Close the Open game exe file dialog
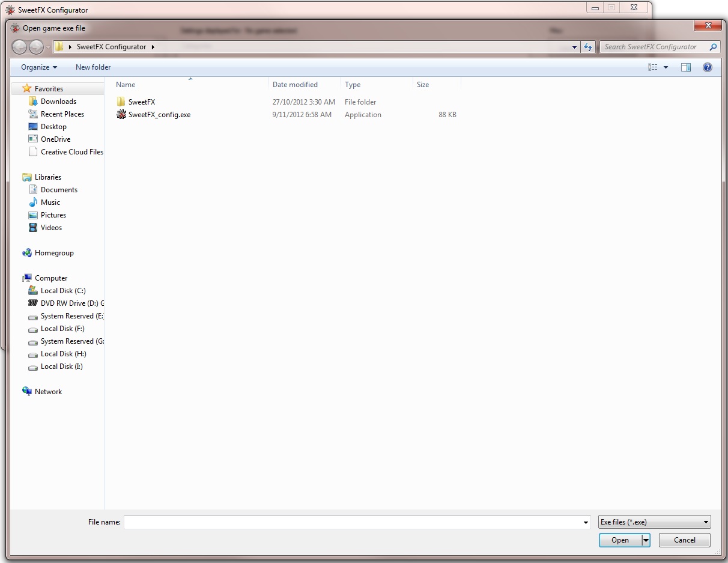 click(x=708, y=25)
